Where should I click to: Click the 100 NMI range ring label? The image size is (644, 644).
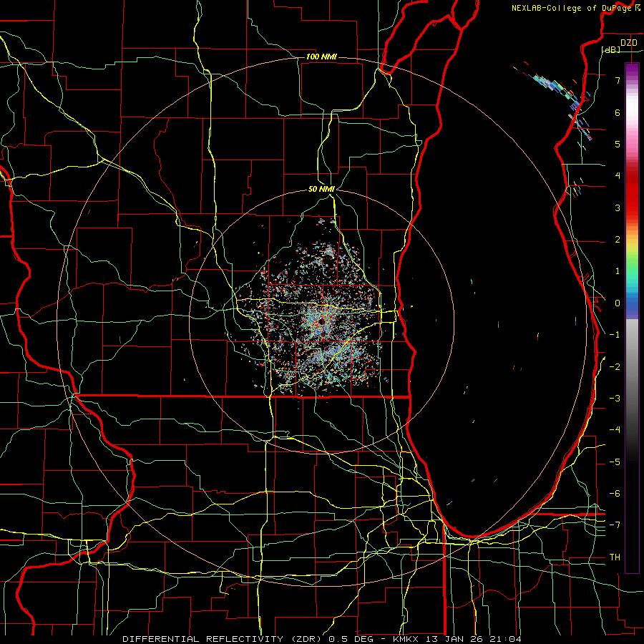pyautogui.click(x=321, y=57)
